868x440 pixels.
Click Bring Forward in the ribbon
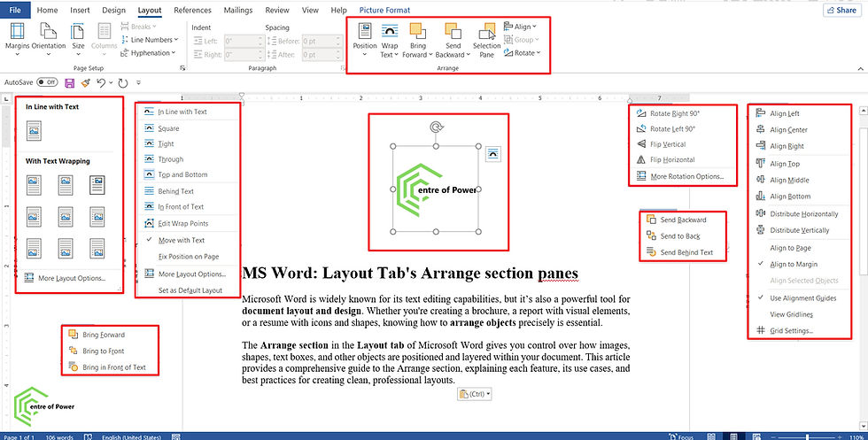(417, 40)
